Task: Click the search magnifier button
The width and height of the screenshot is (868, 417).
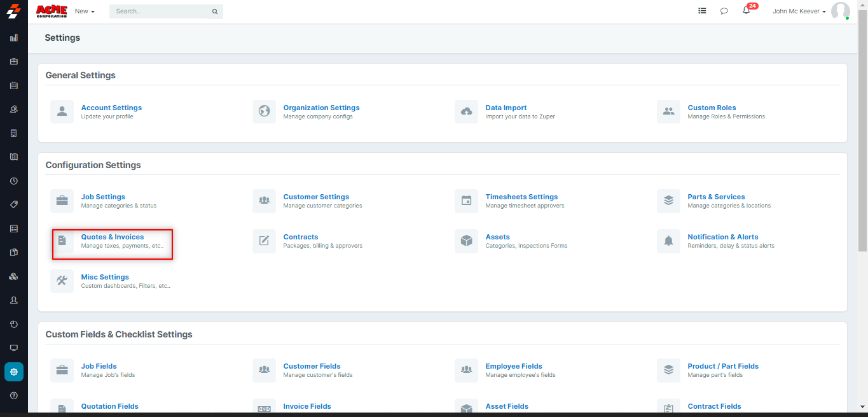Action: tap(215, 11)
